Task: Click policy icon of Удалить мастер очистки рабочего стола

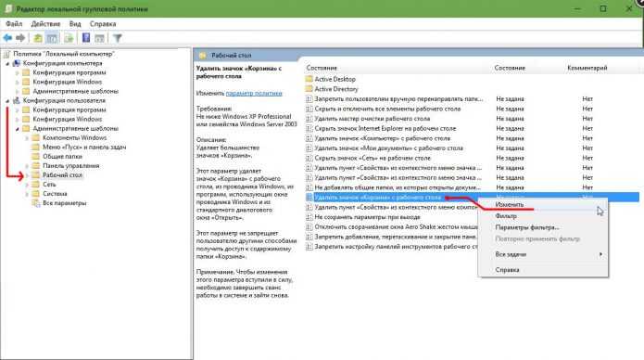Action: (x=309, y=119)
